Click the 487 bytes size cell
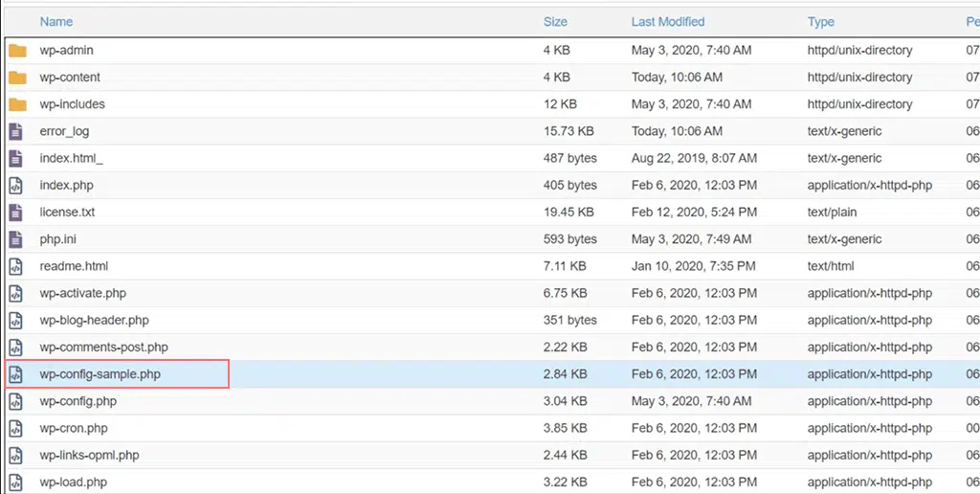 (x=570, y=158)
